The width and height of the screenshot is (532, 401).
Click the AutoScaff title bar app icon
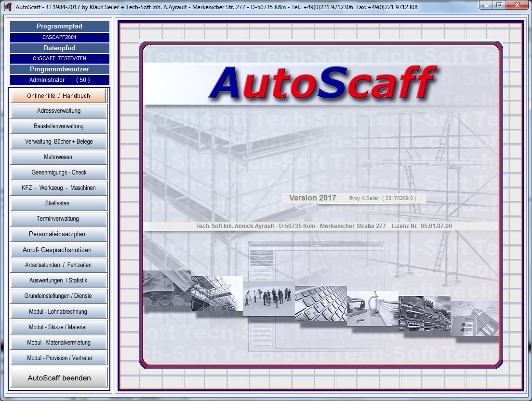7,6
